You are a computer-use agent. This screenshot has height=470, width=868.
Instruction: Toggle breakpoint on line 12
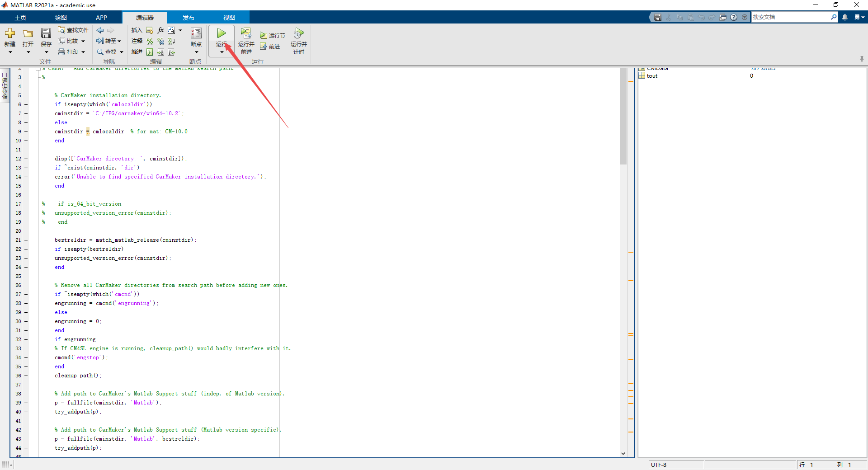click(x=26, y=159)
